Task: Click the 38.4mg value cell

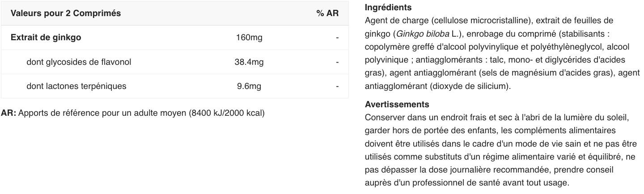Action: 249,62
